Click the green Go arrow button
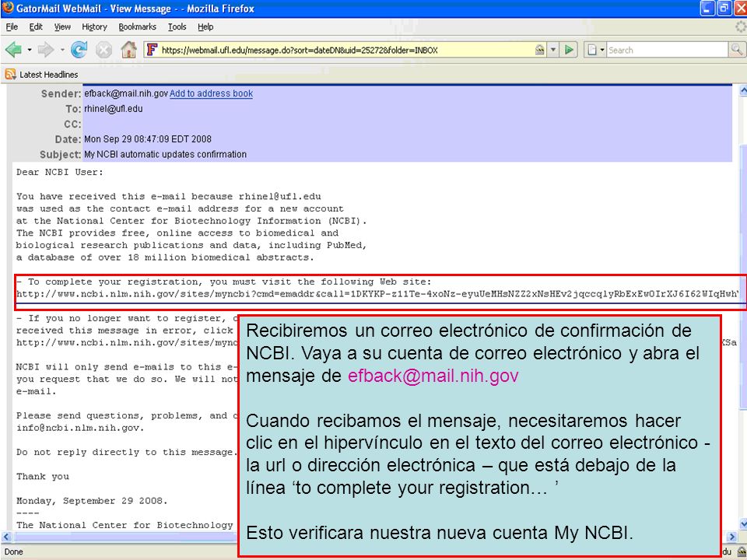The height and width of the screenshot is (560, 747). [569, 50]
